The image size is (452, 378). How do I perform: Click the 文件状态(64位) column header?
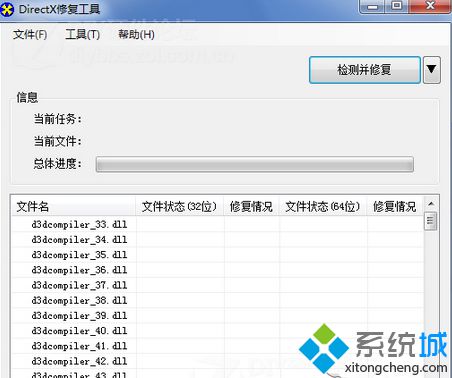point(323,207)
